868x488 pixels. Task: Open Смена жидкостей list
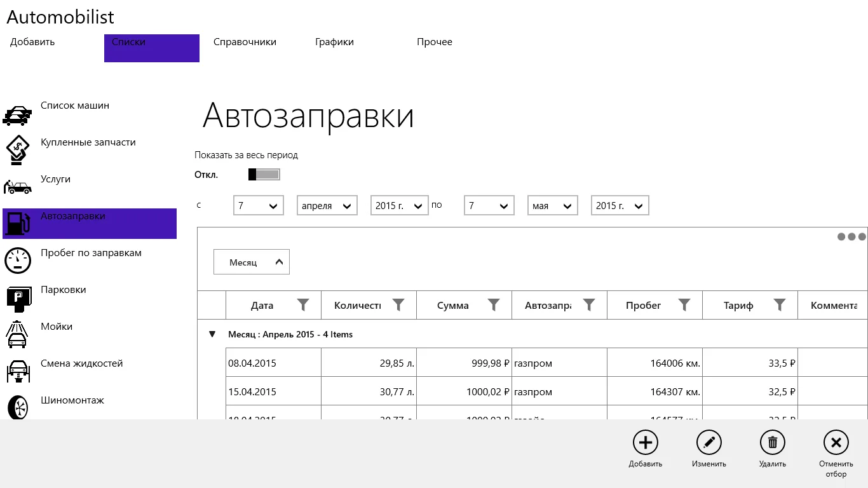pos(82,363)
